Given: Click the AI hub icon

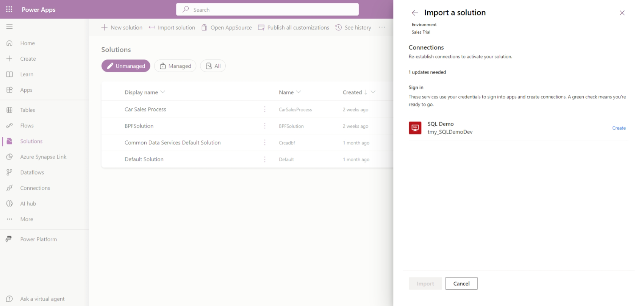Looking at the screenshot, I should [9, 203].
